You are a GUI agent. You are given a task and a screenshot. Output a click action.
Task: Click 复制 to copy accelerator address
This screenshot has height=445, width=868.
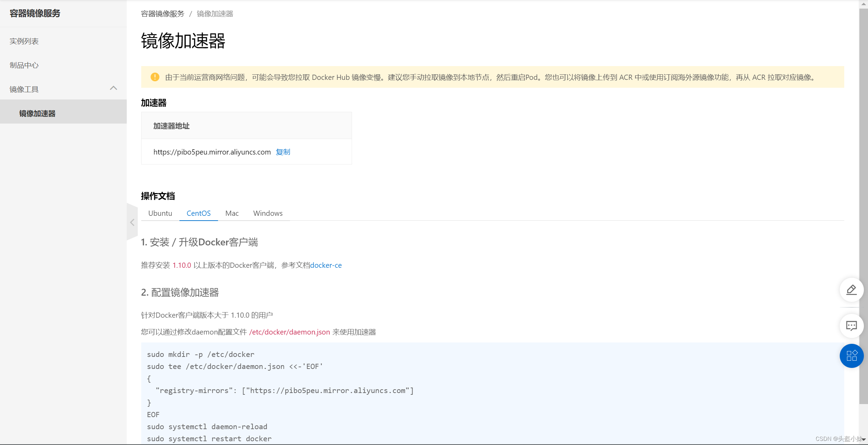[283, 152]
